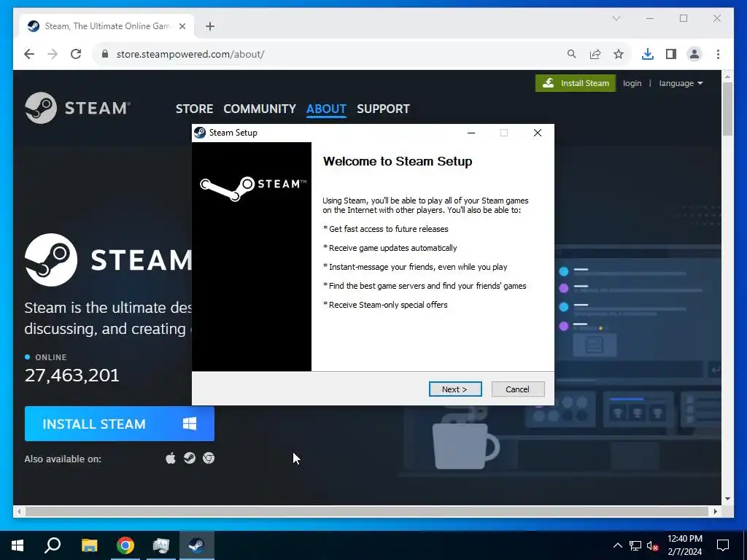Go back in Chrome

click(29, 54)
